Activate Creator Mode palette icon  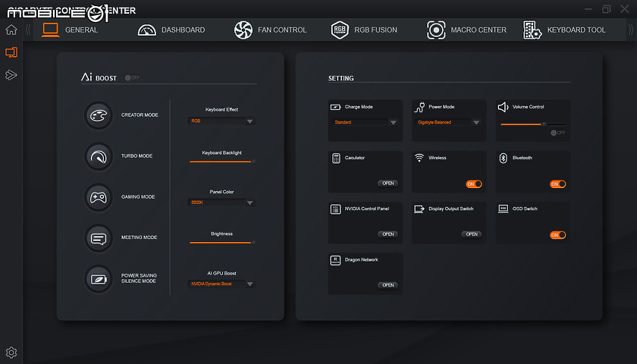click(99, 115)
